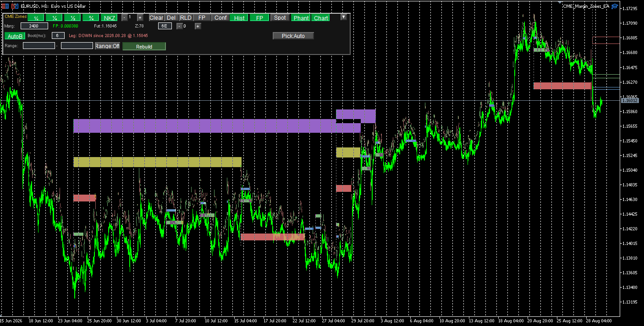Toggle the ¾ zone button
This screenshot has height=326, width=644.
pos(91,18)
